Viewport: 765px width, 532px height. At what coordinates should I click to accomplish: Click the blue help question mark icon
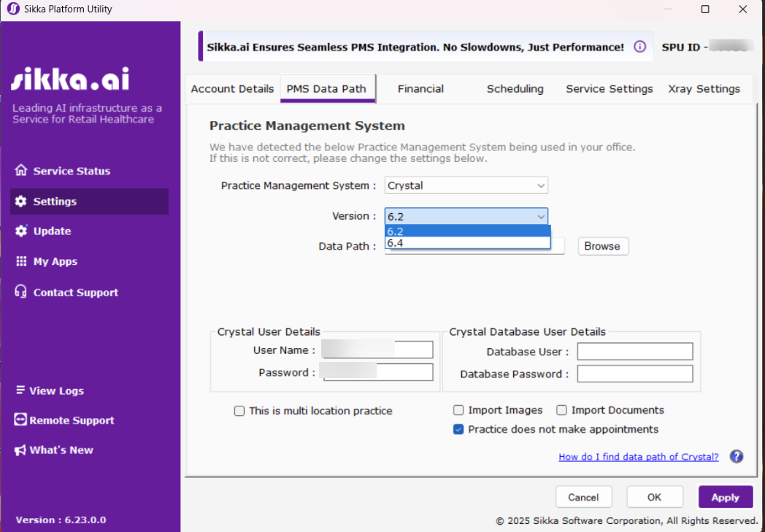[737, 456]
